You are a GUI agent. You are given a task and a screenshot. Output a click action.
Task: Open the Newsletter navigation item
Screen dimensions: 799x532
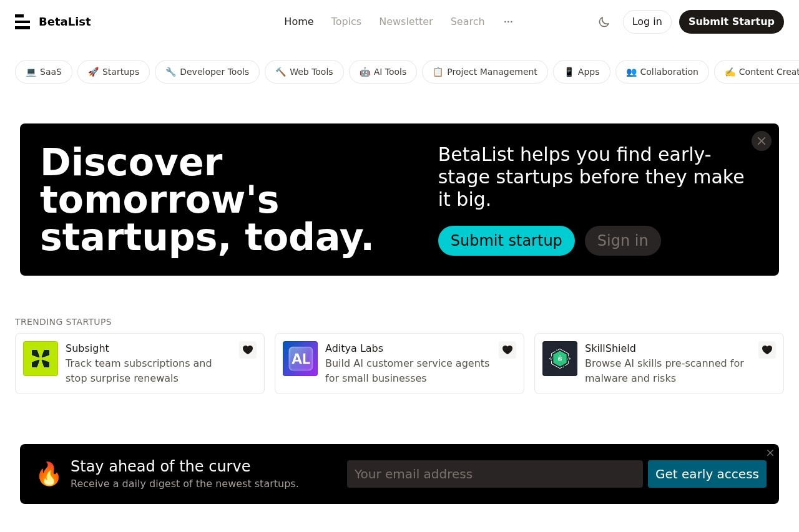tap(406, 21)
